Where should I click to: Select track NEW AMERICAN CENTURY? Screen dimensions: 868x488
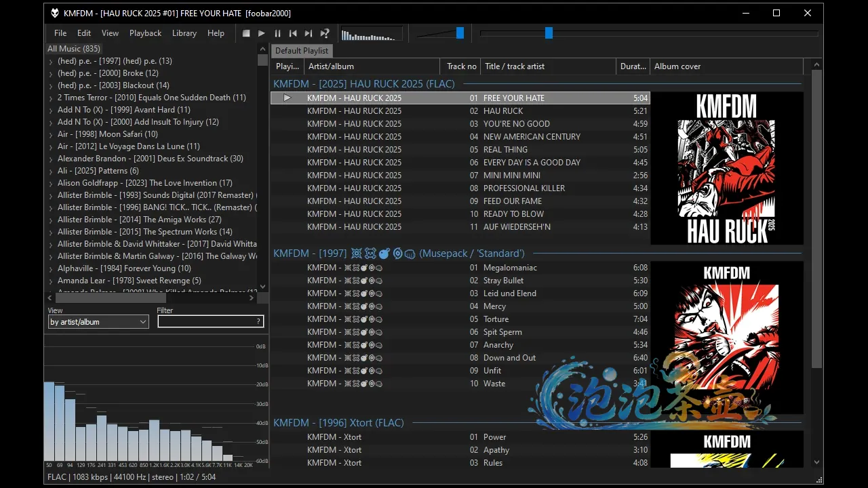460,136
